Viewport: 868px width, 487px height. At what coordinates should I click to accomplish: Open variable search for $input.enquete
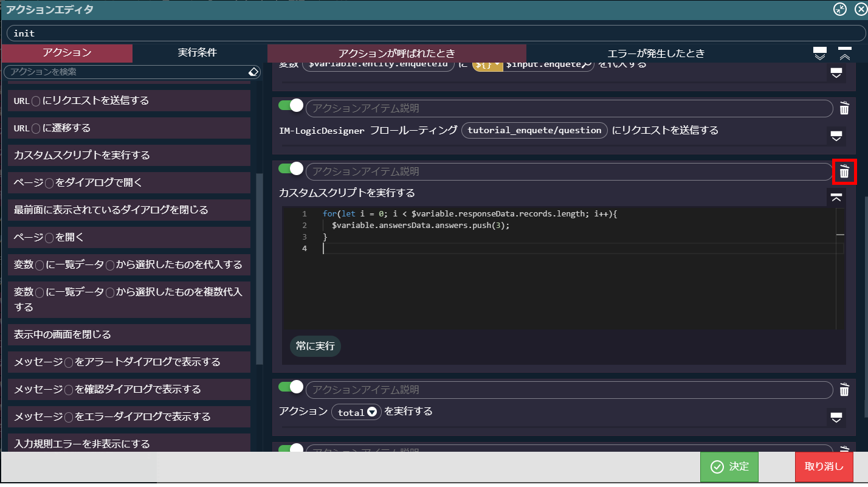point(587,64)
